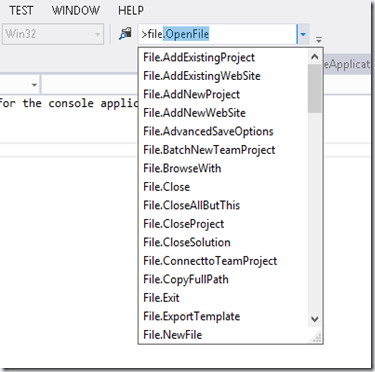
Task: Click into the command box with >file.OpenFile
Action: (x=217, y=34)
